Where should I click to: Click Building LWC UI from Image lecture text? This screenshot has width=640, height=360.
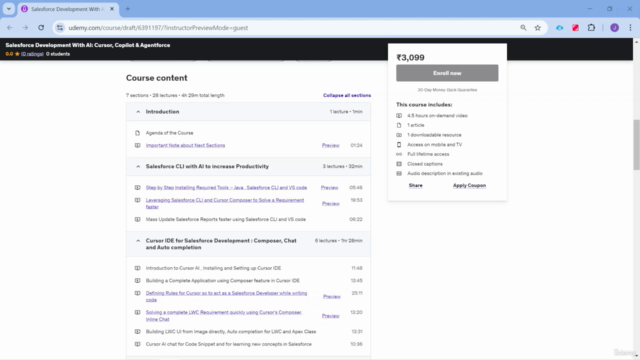click(x=231, y=331)
